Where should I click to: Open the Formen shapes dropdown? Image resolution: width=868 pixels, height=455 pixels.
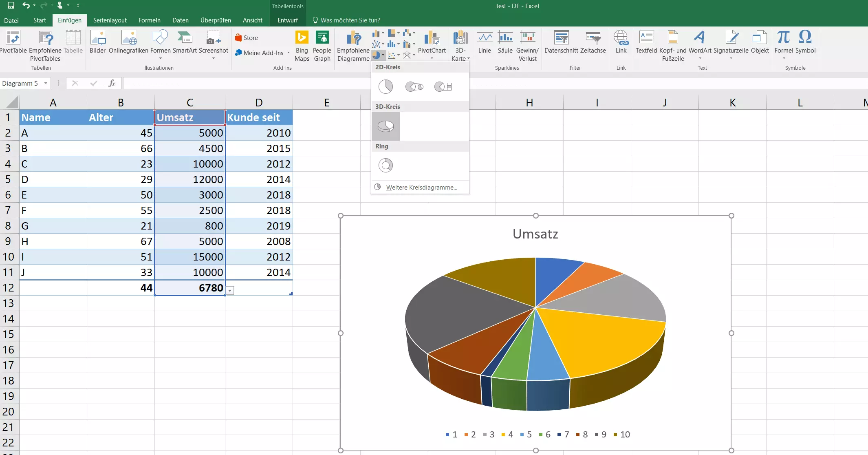pyautogui.click(x=160, y=58)
